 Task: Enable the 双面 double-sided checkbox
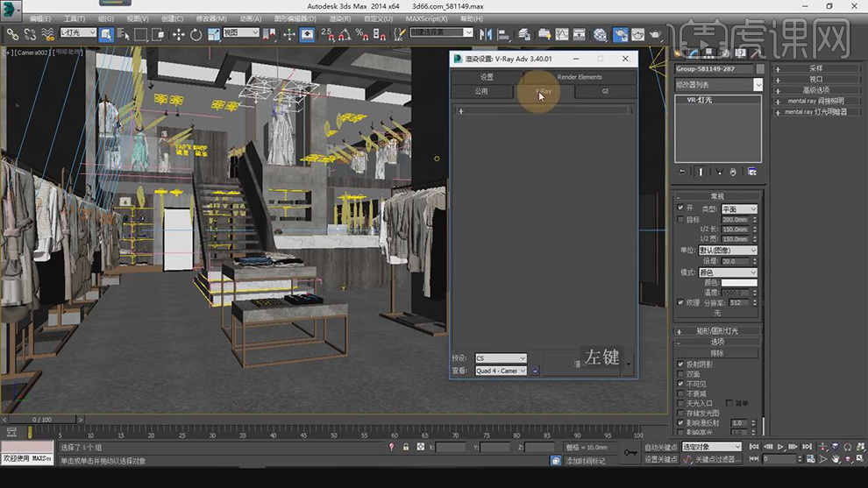coord(681,374)
